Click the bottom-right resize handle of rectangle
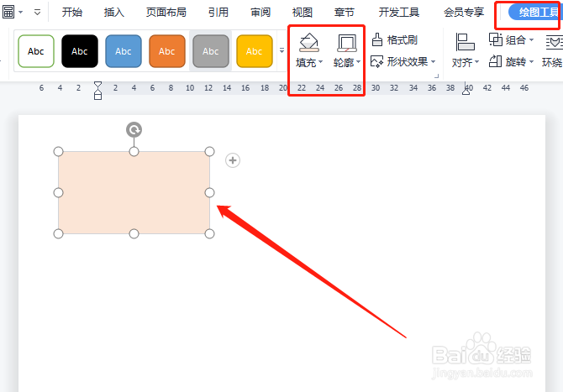The height and width of the screenshot is (392, 563). [x=210, y=234]
